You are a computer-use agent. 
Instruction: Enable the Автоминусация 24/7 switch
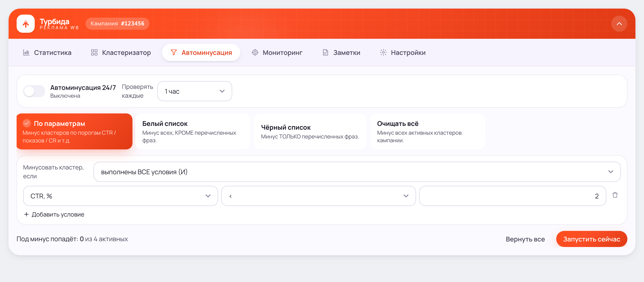pyautogui.click(x=34, y=91)
